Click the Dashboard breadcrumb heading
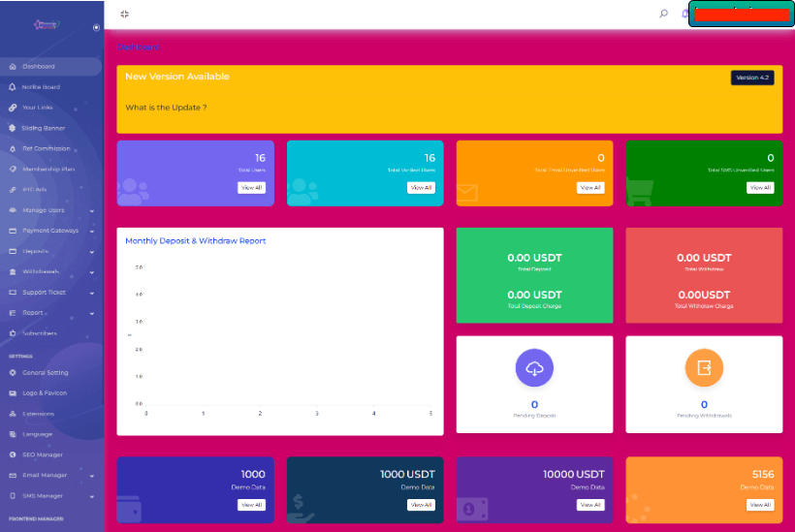 coord(139,47)
